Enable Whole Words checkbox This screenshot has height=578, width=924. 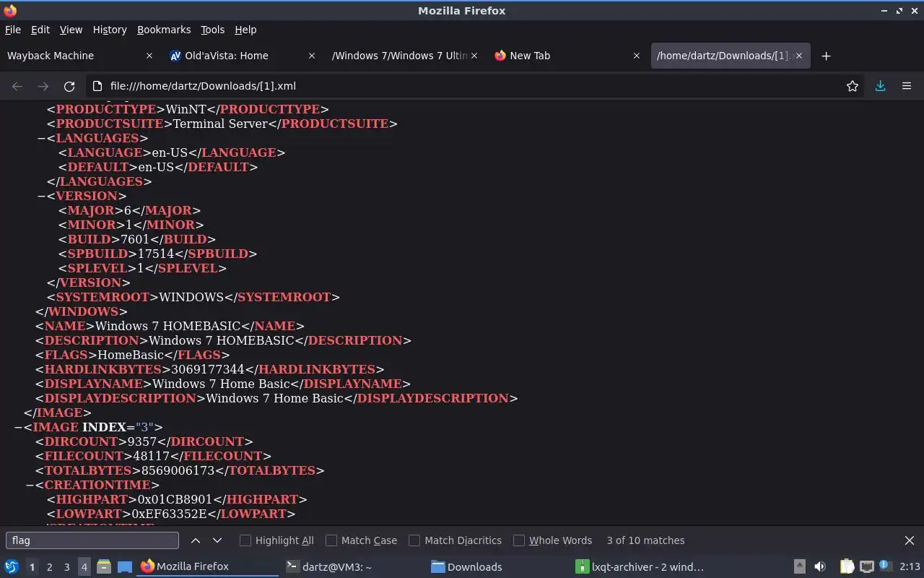[x=519, y=540]
